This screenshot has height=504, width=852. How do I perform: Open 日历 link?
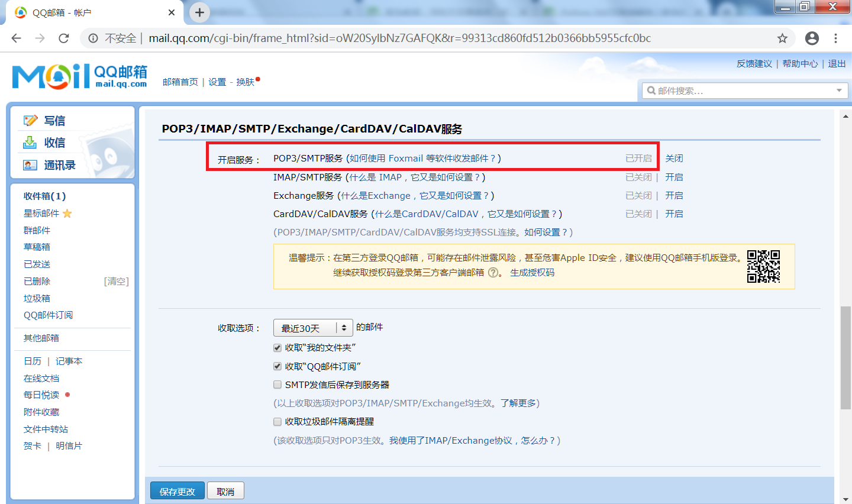33,361
